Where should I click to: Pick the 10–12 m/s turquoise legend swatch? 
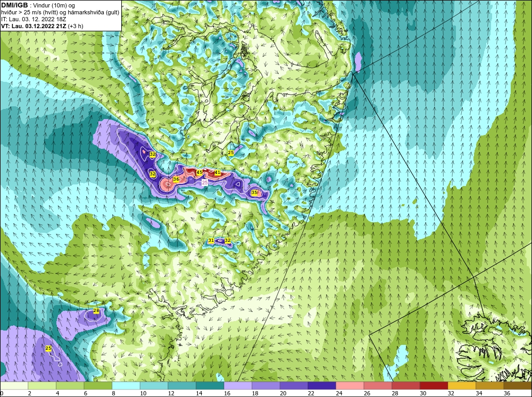(x=154, y=386)
